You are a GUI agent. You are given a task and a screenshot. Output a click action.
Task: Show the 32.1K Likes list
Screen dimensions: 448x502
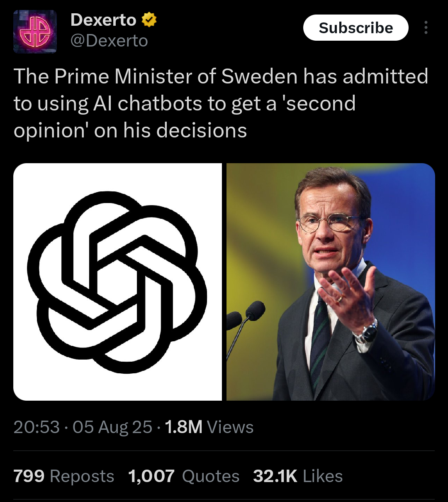[298, 476]
